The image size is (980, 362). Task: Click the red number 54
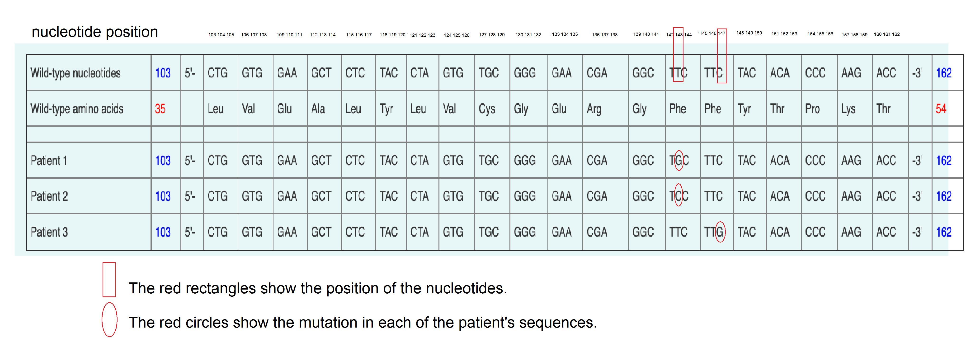coord(941,109)
